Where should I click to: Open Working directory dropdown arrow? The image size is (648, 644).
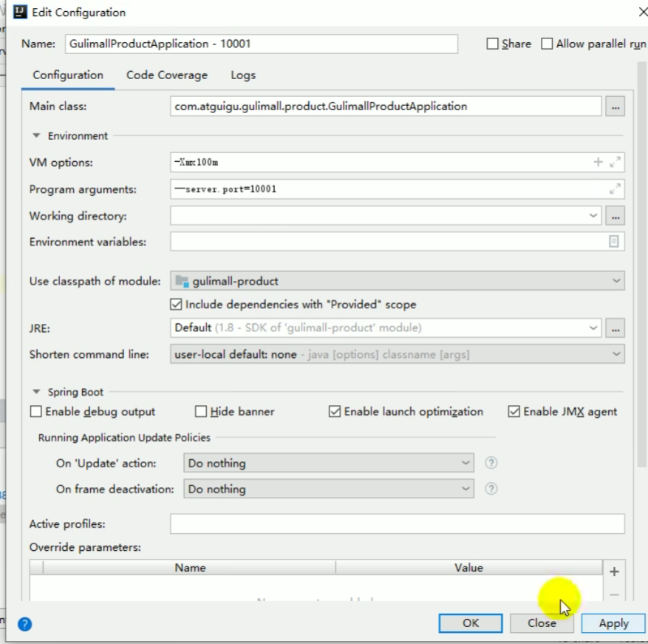point(593,216)
